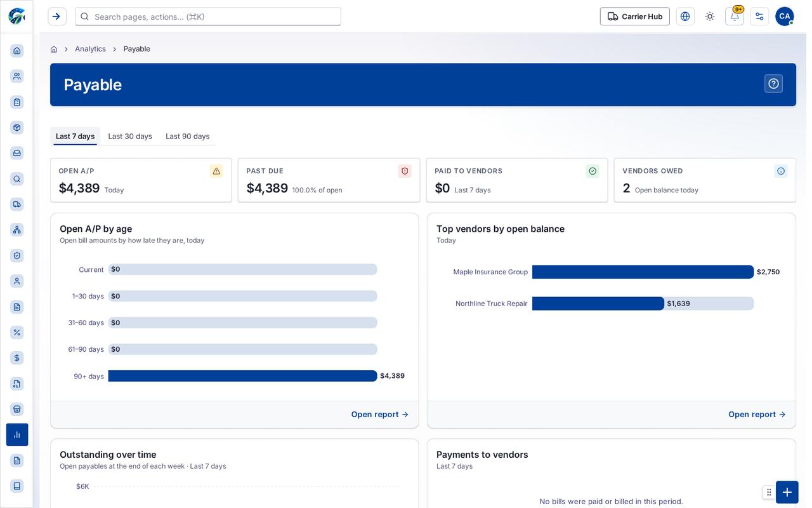Viewport: 812px width, 508px height.
Task: Click the notifications bell icon
Action: click(x=734, y=17)
